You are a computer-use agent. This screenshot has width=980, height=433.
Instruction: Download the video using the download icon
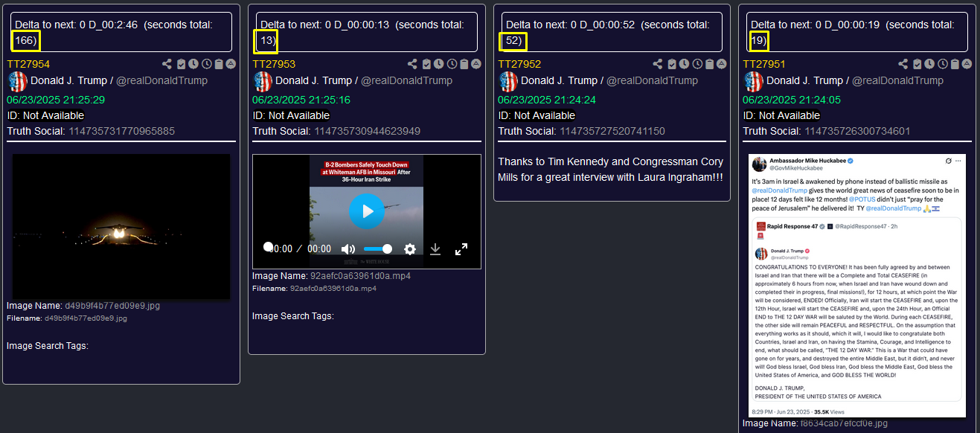(x=435, y=249)
